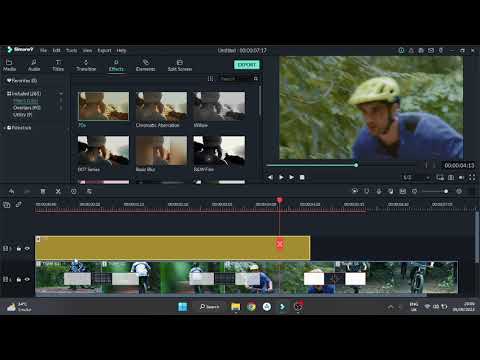Open the Help menu

[x=121, y=50]
